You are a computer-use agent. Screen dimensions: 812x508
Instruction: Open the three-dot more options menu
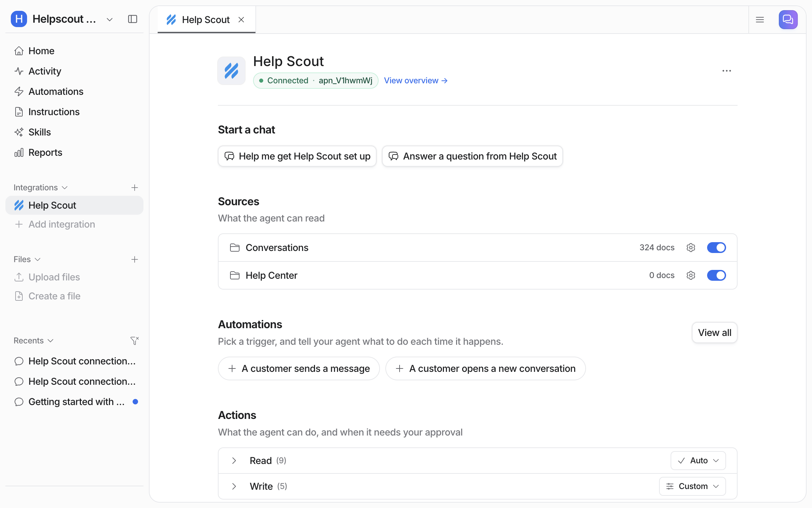[726, 71]
